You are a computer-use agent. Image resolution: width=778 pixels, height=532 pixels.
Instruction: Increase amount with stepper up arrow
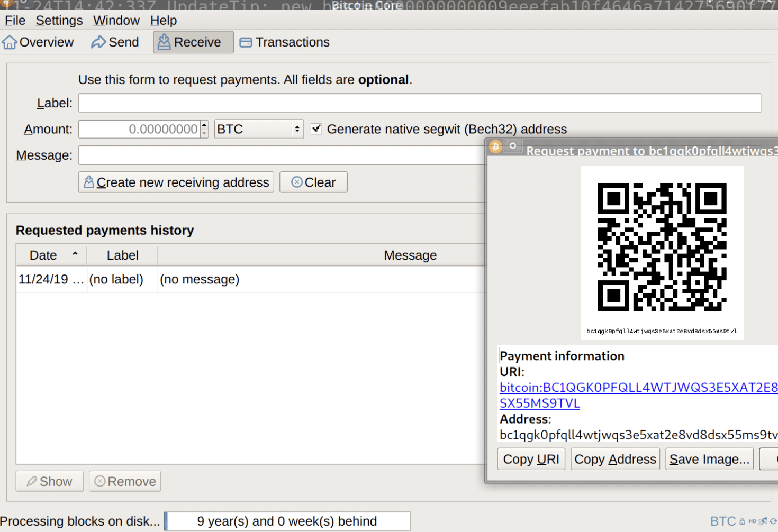point(204,125)
